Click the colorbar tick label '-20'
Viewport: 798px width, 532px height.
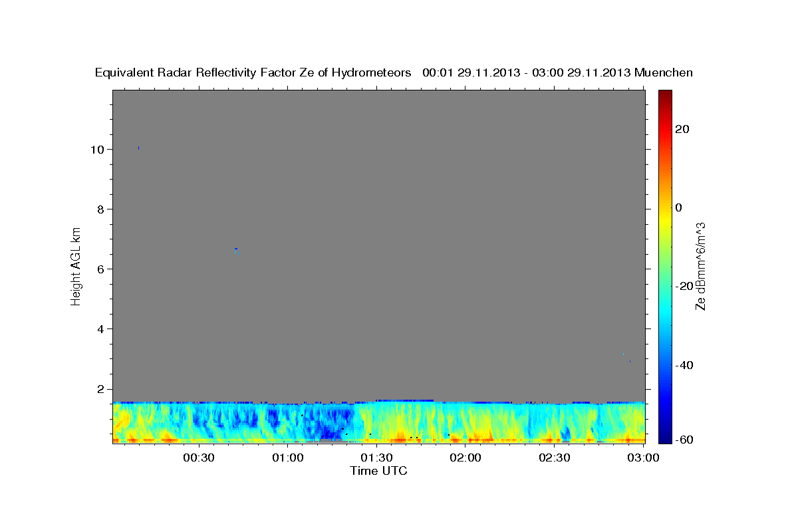(x=685, y=286)
